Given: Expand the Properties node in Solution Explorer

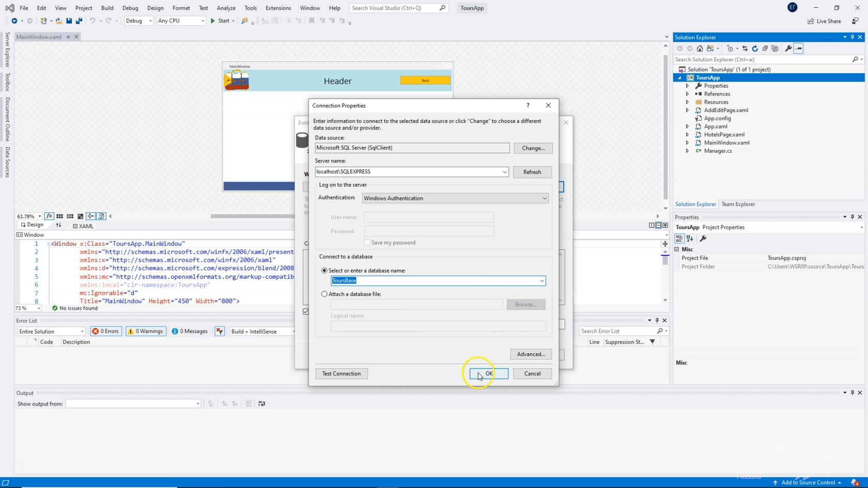Looking at the screenshot, I should coord(687,86).
